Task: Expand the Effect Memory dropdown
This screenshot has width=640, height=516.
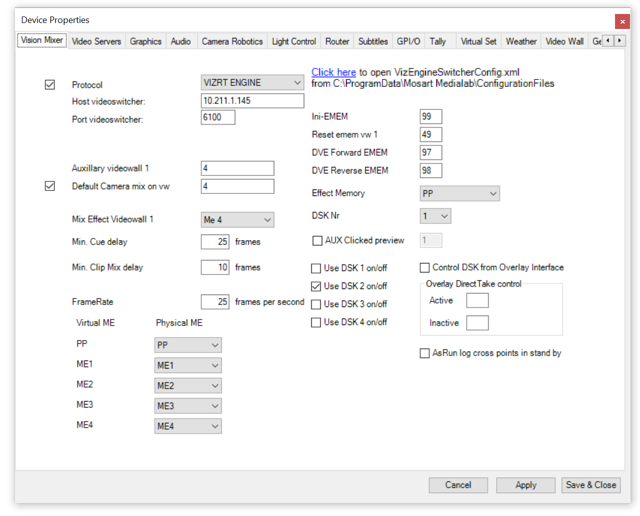Action: tap(459, 193)
